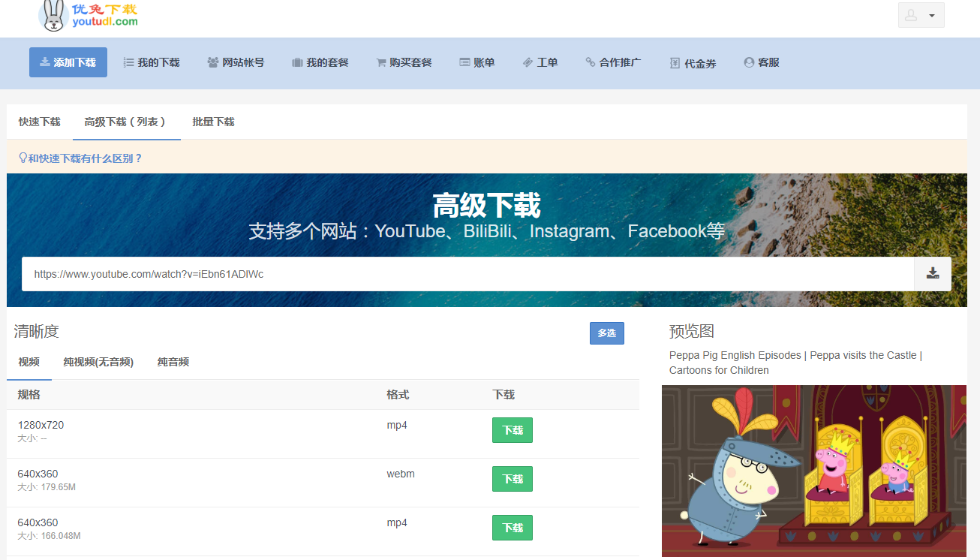Download the 1280x720 mp4 version

(513, 430)
